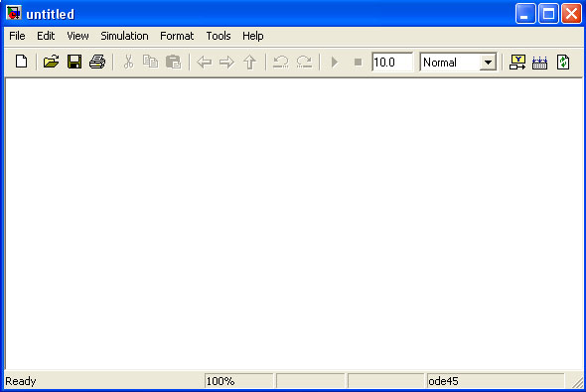
Task: Click the simulation stop time field 10.0
Action: tap(392, 62)
